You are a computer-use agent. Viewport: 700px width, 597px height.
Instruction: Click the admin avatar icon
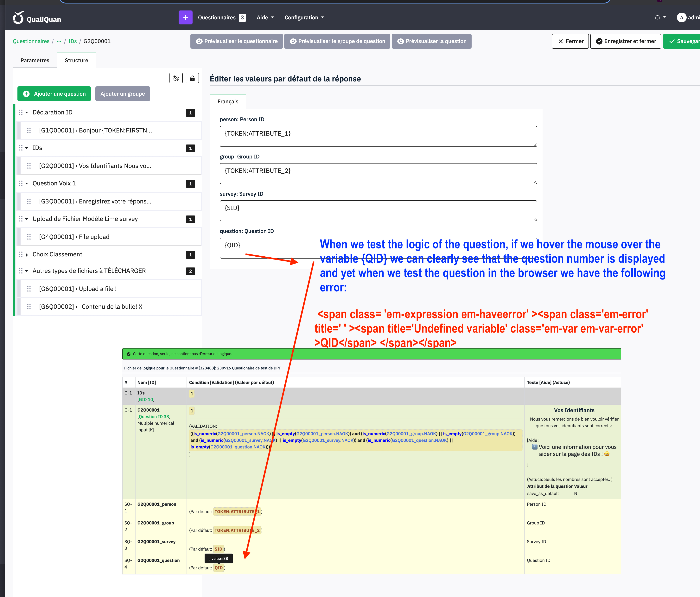click(x=681, y=18)
